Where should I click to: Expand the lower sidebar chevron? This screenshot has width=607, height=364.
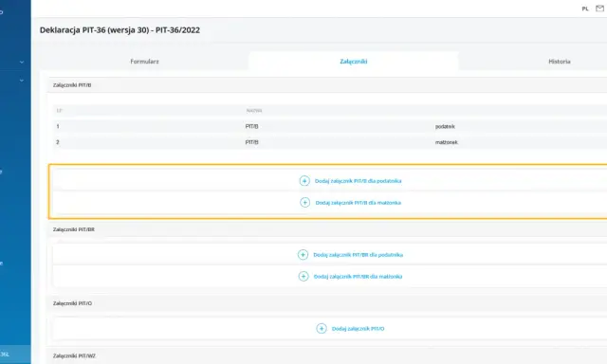(x=22, y=81)
